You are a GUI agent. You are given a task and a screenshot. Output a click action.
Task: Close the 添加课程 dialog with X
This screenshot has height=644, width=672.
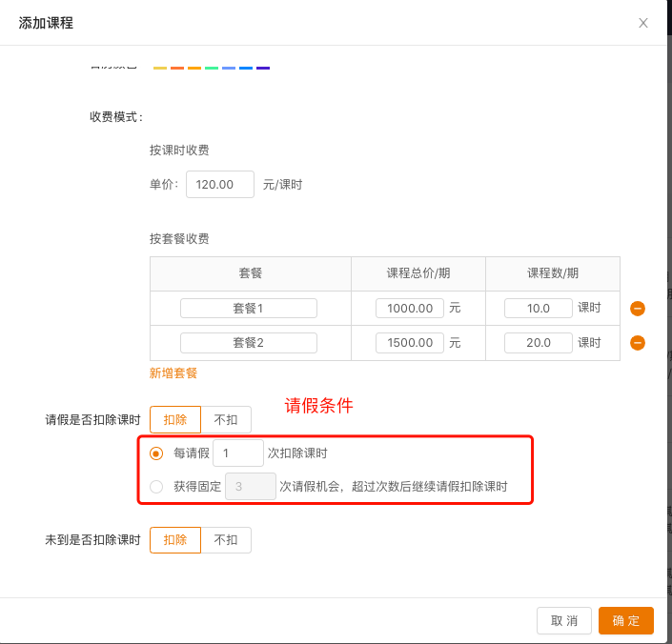click(x=643, y=23)
